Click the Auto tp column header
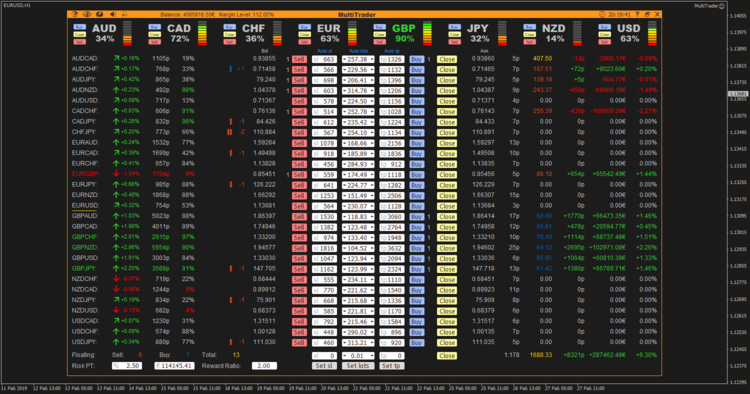The height and width of the screenshot is (394, 750). point(392,51)
